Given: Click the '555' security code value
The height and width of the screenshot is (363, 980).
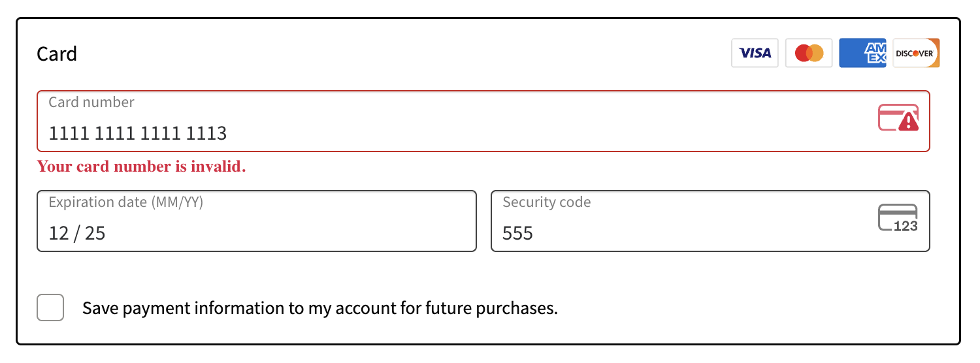Looking at the screenshot, I should tap(518, 233).
